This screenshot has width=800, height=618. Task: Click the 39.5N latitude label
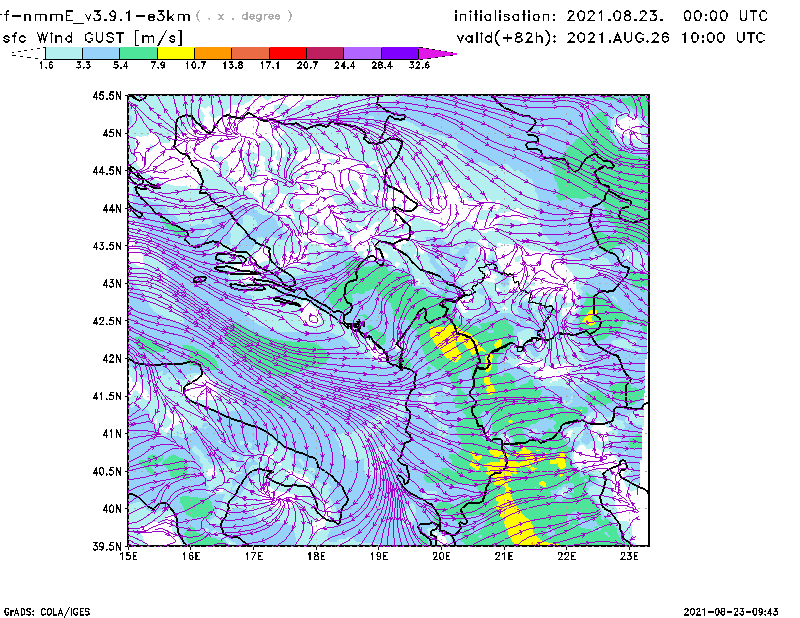107,546
